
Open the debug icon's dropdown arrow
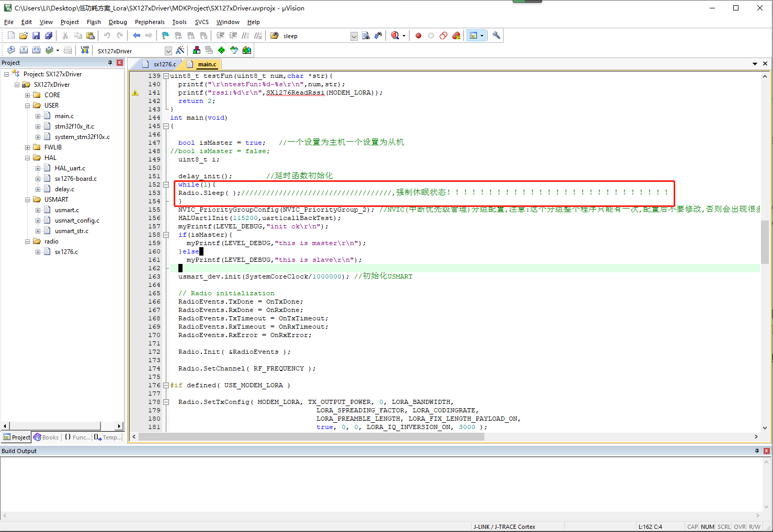tap(404, 36)
